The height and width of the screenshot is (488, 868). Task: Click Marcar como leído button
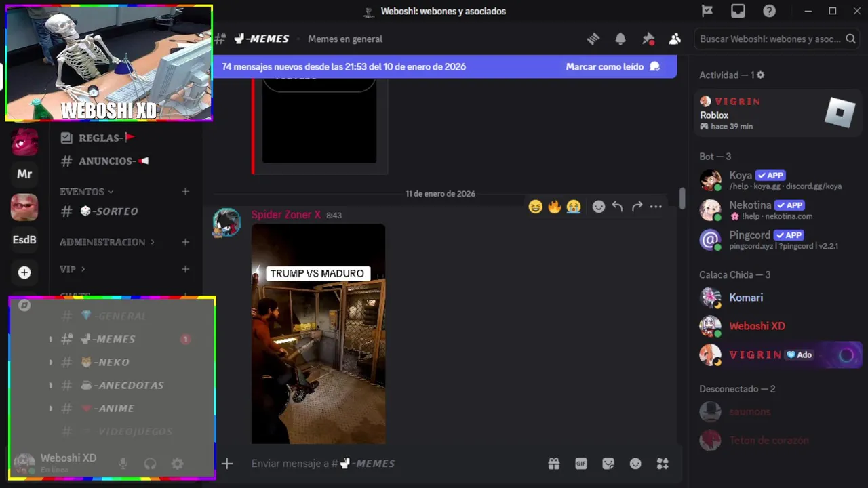613,66
